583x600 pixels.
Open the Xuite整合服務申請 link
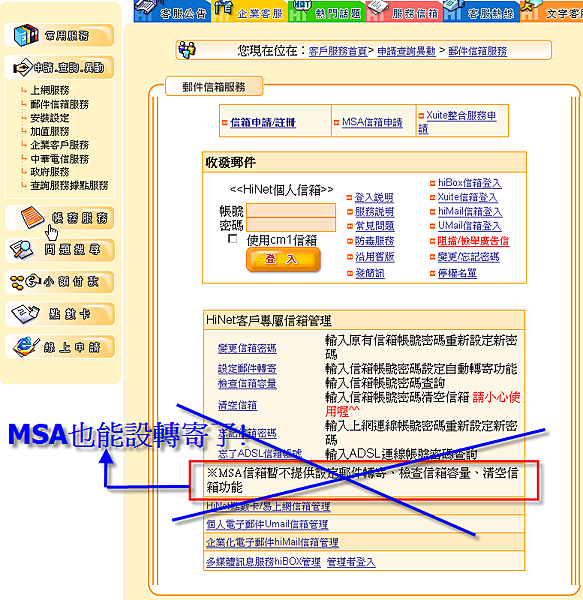click(457, 122)
